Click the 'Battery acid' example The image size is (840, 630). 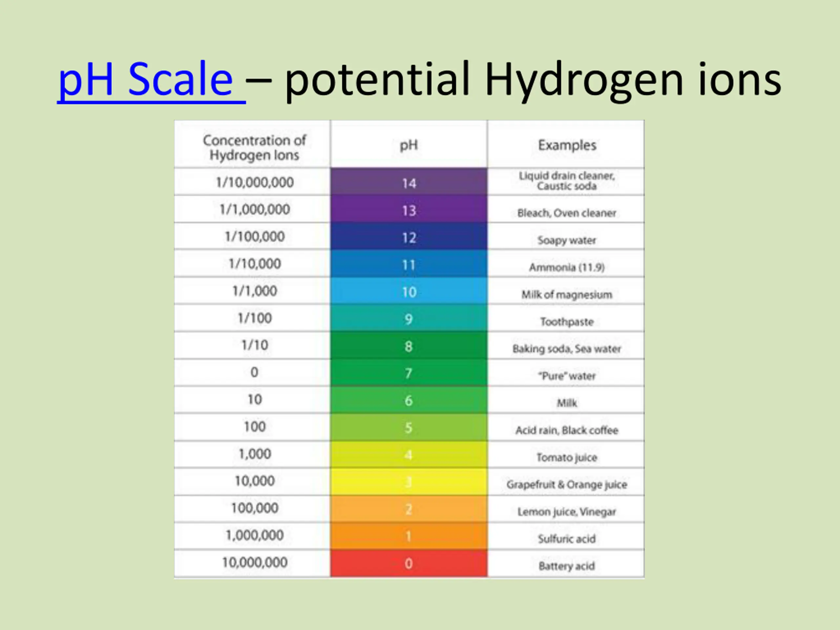(x=567, y=566)
